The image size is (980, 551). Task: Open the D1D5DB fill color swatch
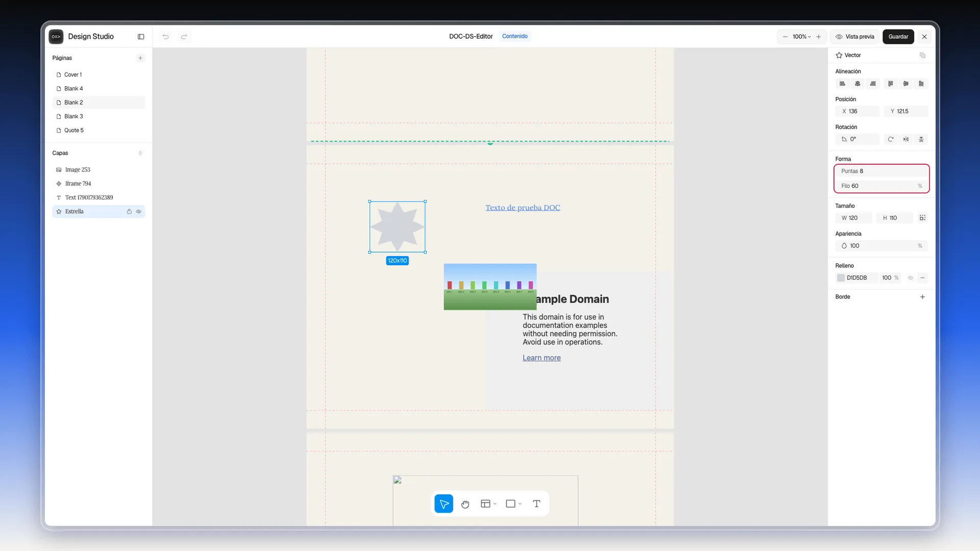tap(841, 278)
